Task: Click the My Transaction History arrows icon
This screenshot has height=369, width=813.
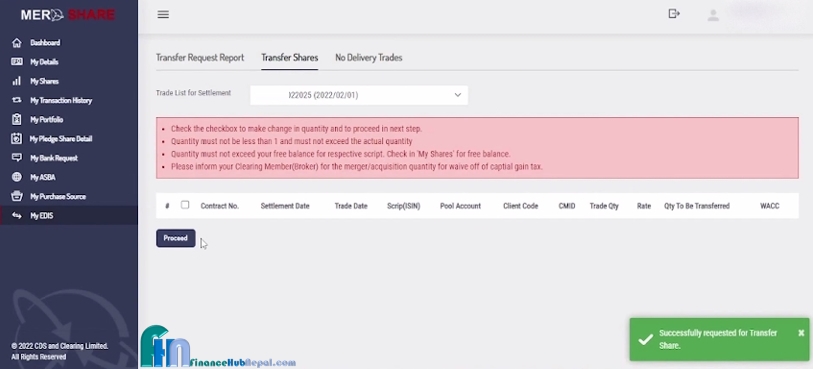Action: click(17, 100)
